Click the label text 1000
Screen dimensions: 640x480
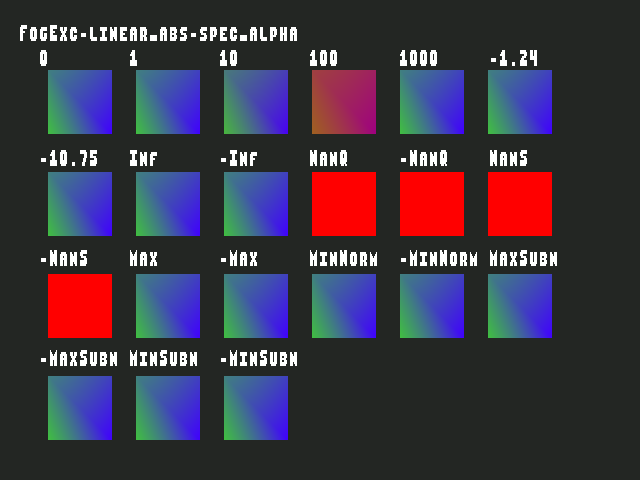[x=419, y=58]
